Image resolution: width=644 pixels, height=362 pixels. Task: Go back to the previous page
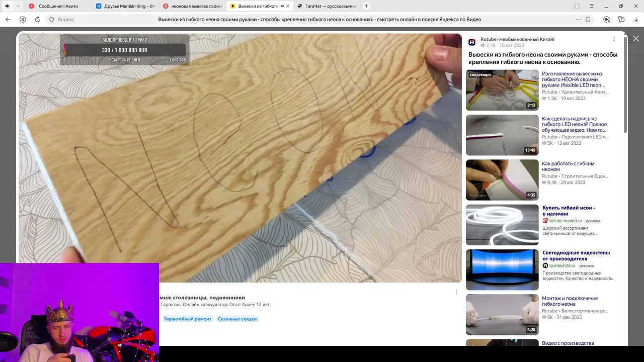(8, 19)
